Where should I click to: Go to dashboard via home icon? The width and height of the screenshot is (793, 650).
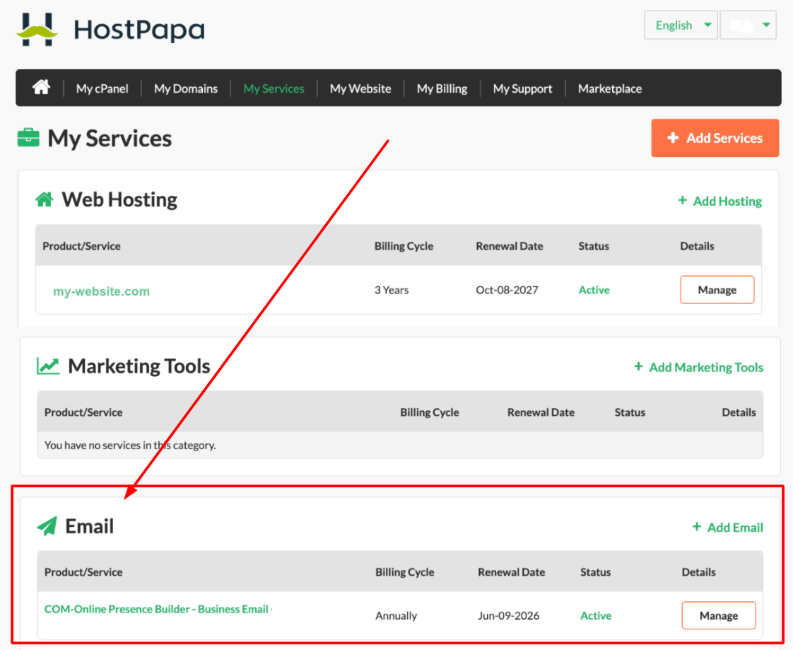[x=41, y=88]
